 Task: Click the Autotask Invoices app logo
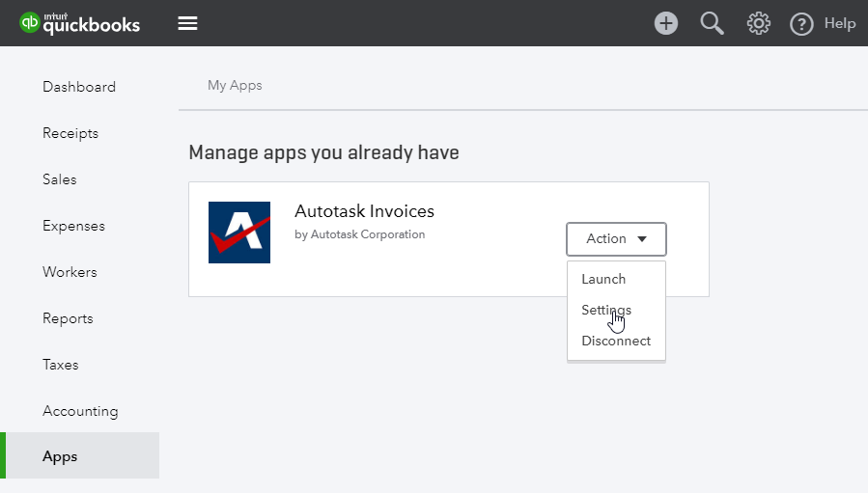(x=239, y=233)
